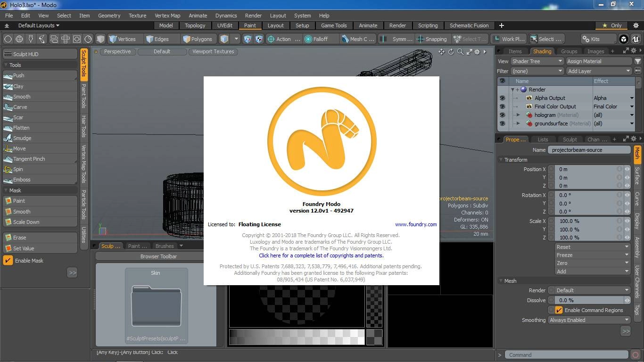Toggle visibility of hologram material
The width and height of the screenshot is (644, 362).
[502, 115]
